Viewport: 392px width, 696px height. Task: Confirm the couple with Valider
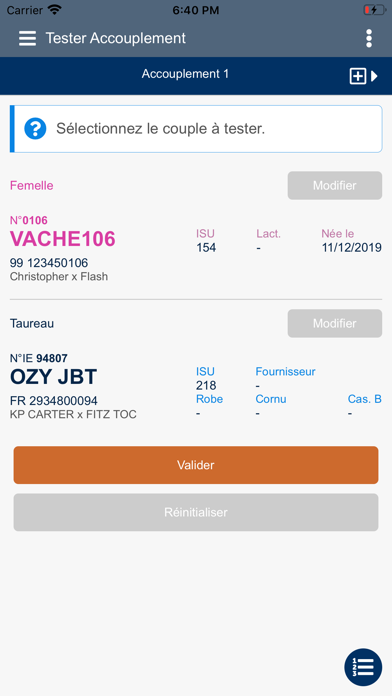[x=196, y=465]
